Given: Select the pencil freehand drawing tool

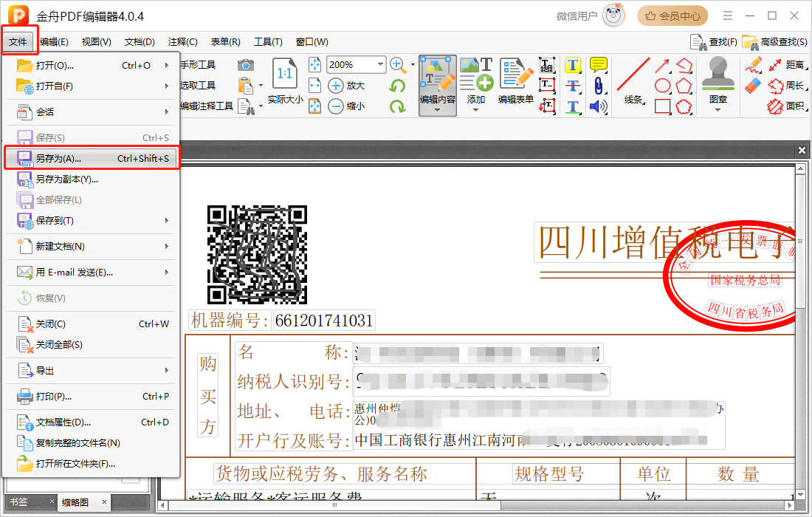Looking at the screenshot, I should [754, 65].
